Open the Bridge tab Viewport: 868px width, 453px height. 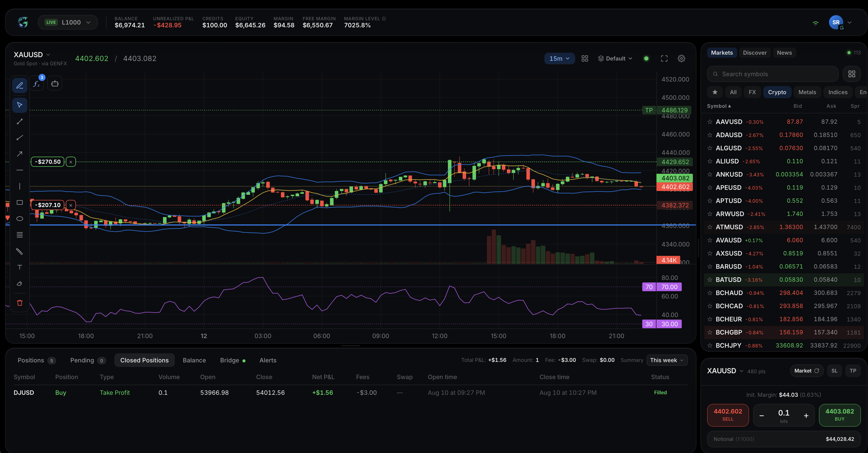233,360
